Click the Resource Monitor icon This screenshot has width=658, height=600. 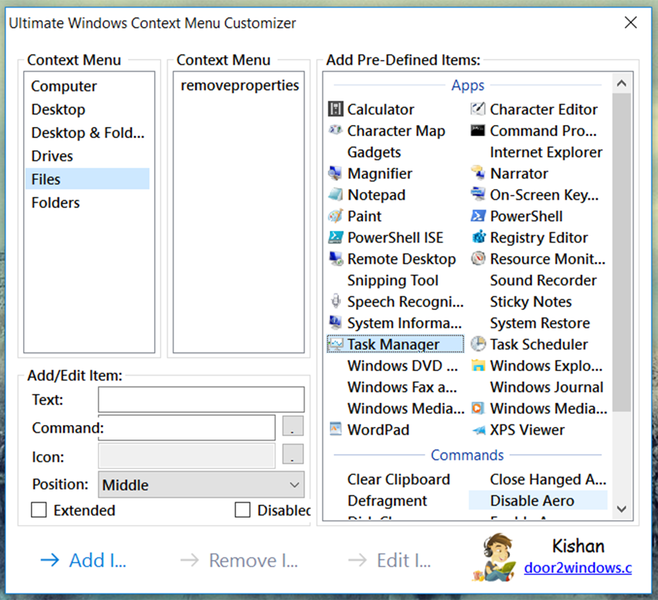tap(478, 258)
